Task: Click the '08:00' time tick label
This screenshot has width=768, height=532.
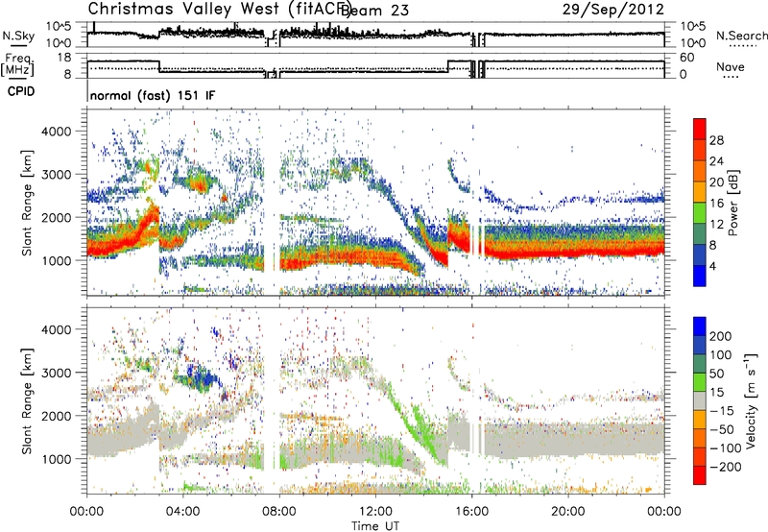Action: tap(279, 512)
